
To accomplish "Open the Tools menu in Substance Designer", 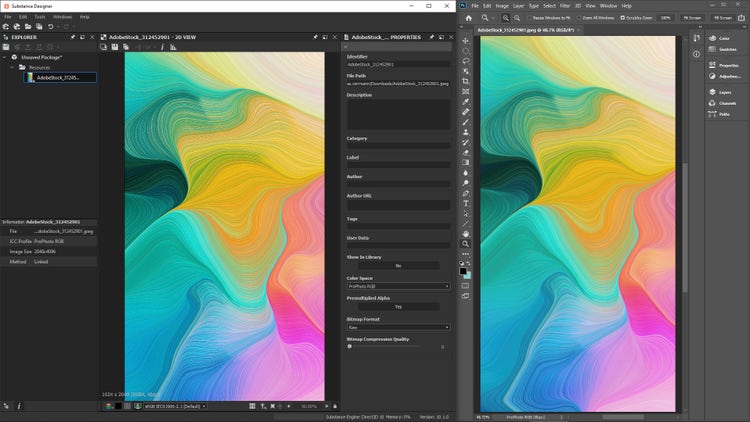I will click(x=39, y=17).
